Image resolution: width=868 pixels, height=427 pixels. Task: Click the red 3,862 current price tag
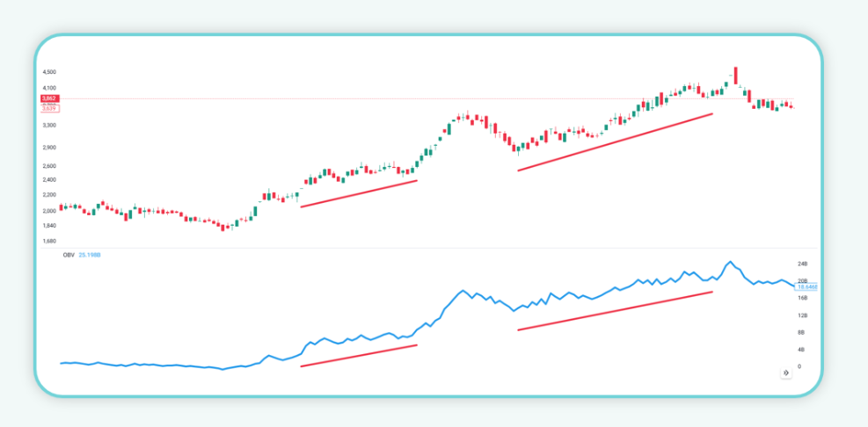pos(49,98)
